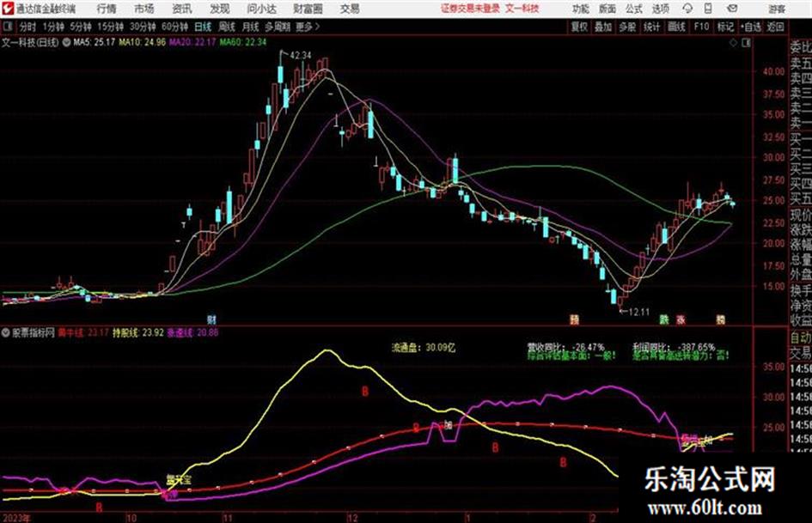
Task: Click the 流通盘: 30.09亿 label
Action: point(423,348)
